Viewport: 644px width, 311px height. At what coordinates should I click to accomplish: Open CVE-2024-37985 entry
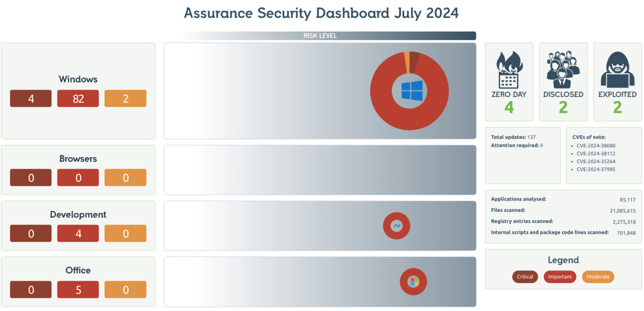(596, 169)
